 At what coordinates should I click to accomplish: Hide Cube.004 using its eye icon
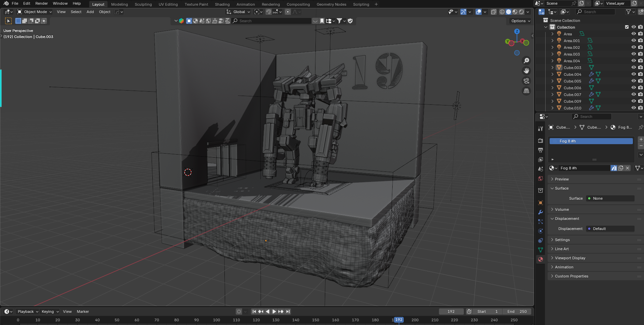tap(634, 74)
